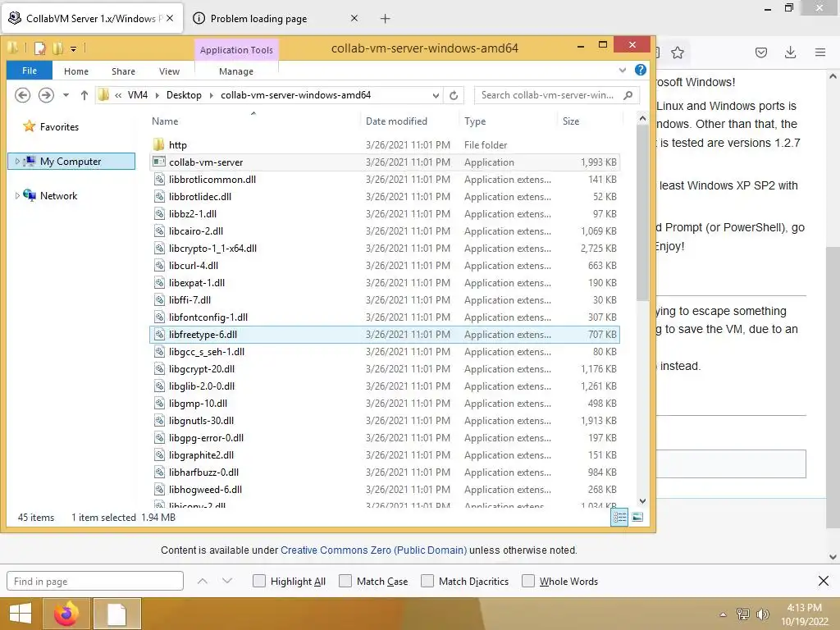Open the Manage ribbon tab
The width and height of the screenshot is (840, 630).
tap(236, 71)
